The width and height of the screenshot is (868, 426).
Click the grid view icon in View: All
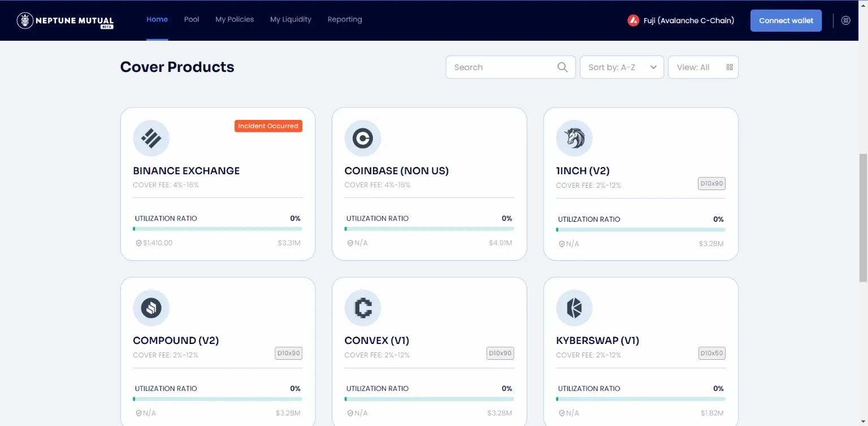[x=730, y=67]
